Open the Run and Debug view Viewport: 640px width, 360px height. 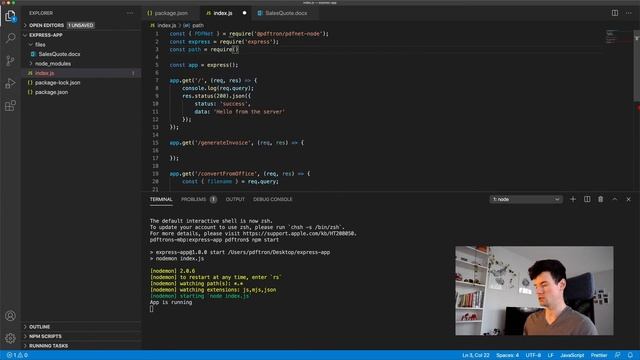pyautogui.click(x=10, y=83)
